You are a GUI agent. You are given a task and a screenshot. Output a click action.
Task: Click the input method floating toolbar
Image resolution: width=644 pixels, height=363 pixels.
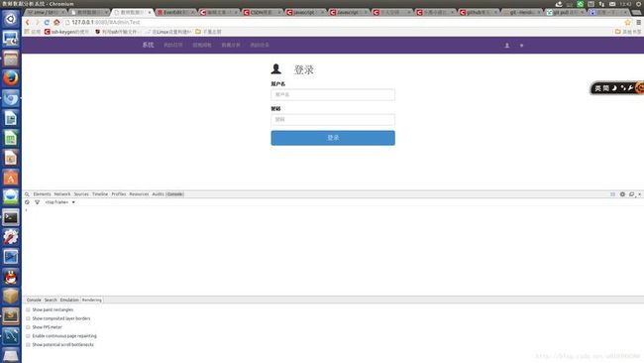617,88
